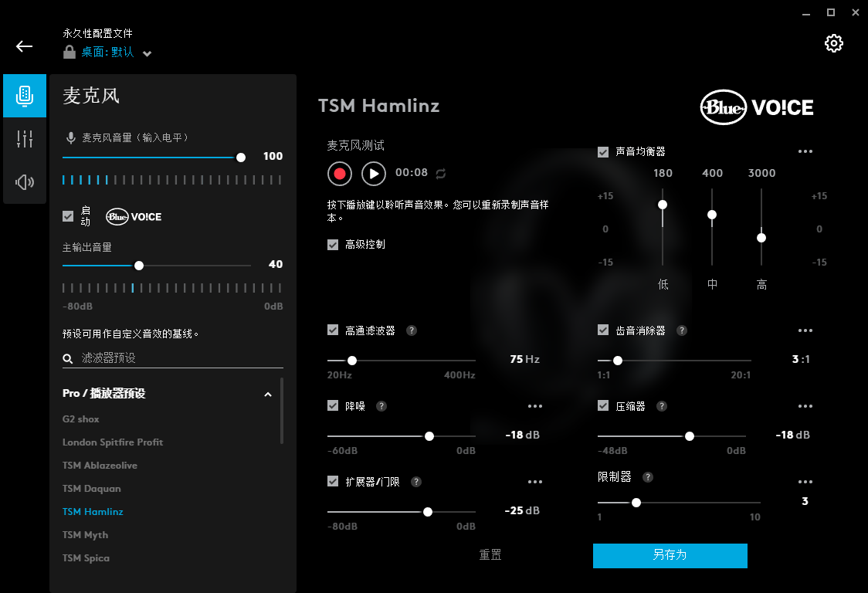This screenshot has width=868, height=593.
Task: Click the high-pass filter 75 Hz slider handle
Action: click(x=351, y=361)
